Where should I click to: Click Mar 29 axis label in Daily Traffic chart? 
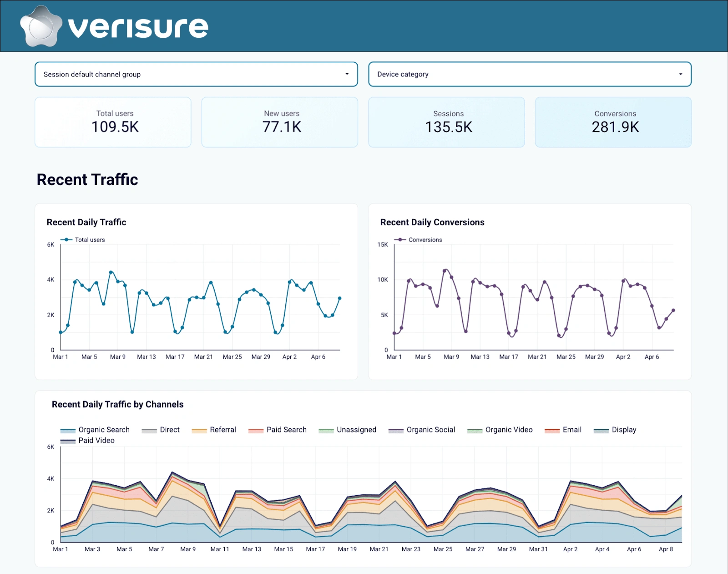(261, 357)
